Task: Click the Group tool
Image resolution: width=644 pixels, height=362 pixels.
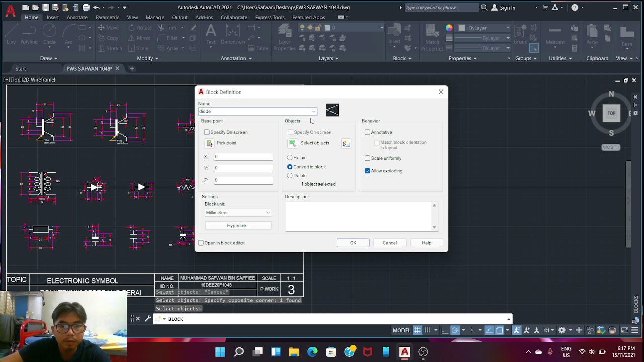Action: point(520,34)
